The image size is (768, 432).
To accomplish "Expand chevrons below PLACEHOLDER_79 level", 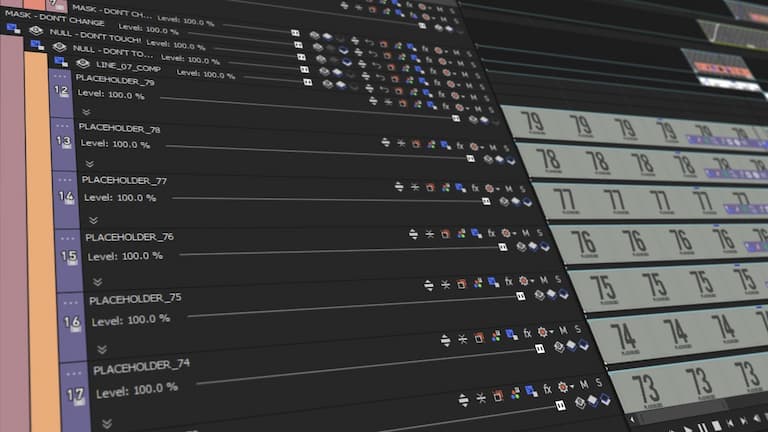I will pyautogui.click(x=86, y=112).
